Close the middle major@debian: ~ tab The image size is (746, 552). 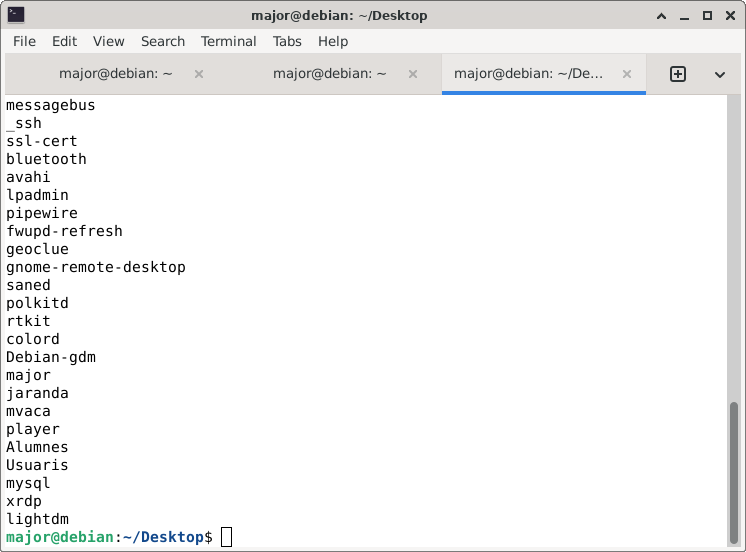(413, 74)
